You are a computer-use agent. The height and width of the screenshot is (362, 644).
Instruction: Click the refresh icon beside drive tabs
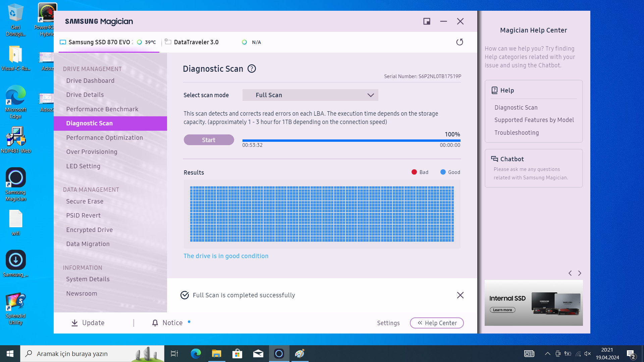[x=460, y=42]
